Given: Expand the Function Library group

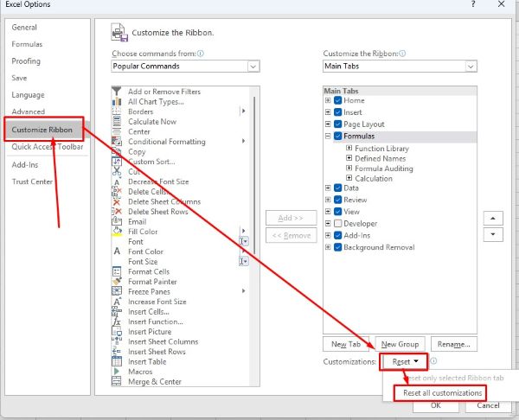Looking at the screenshot, I should click(349, 149).
